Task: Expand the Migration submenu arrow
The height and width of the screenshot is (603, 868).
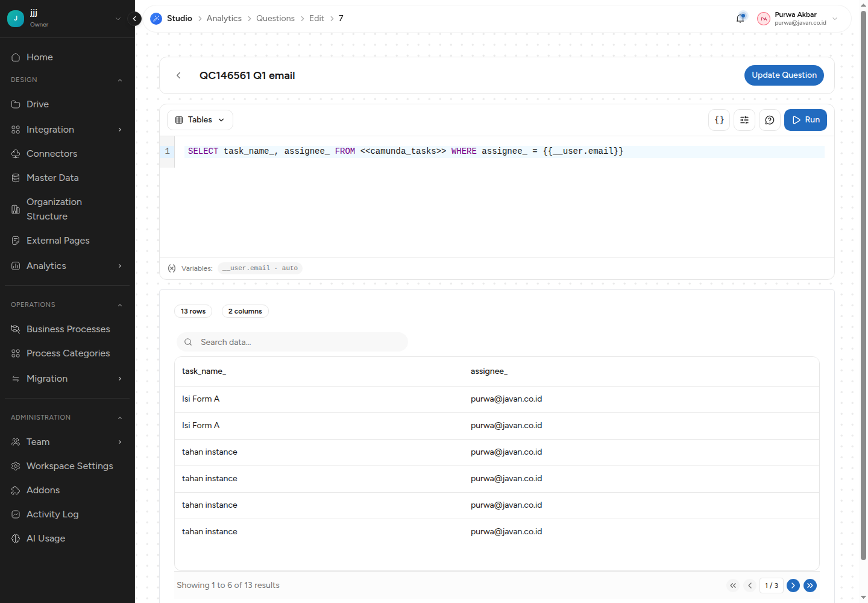Action: click(120, 379)
